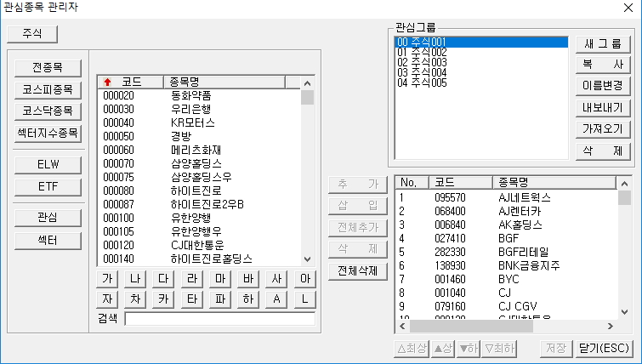Select AK홀딩스 row in watchlist table
This screenshot has width=642, height=364.
point(520,225)
